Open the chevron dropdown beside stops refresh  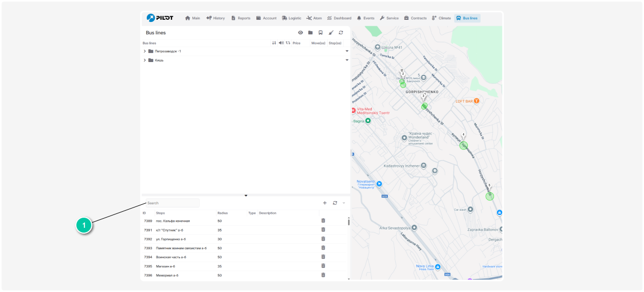coord(344,203)
